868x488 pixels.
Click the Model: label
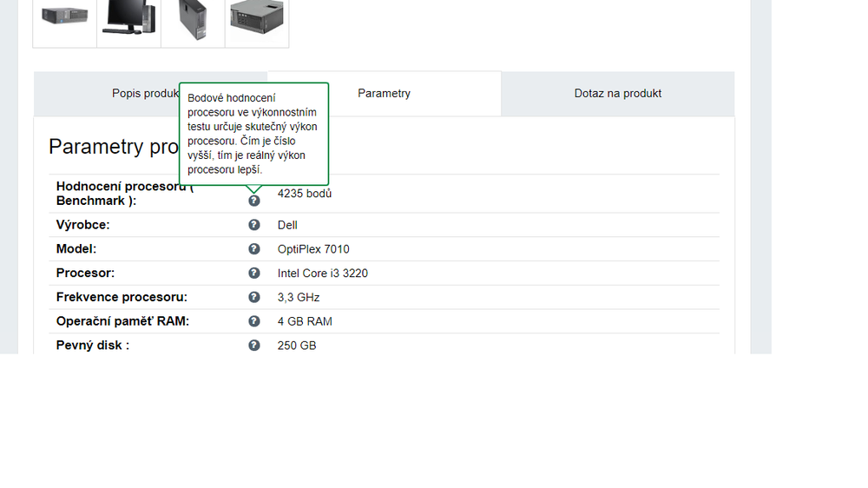point(76,248)
